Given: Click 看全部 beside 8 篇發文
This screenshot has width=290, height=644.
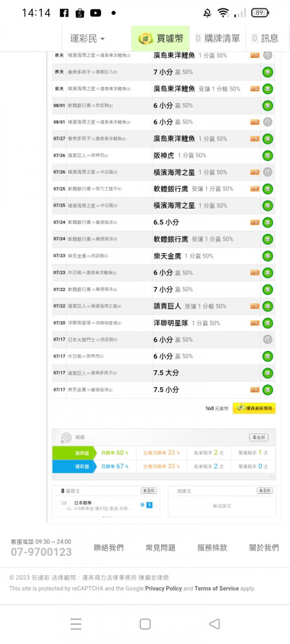Looking at the screenshot, I should point(149,490).
